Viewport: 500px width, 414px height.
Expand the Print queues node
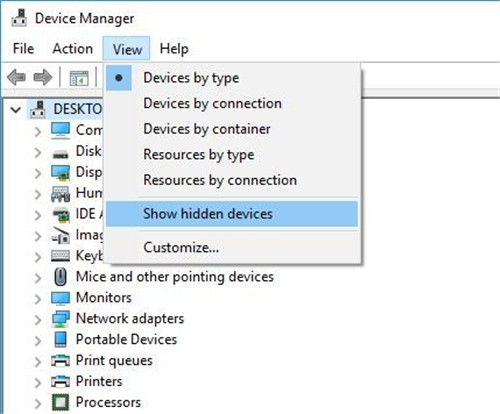[38, 361]
